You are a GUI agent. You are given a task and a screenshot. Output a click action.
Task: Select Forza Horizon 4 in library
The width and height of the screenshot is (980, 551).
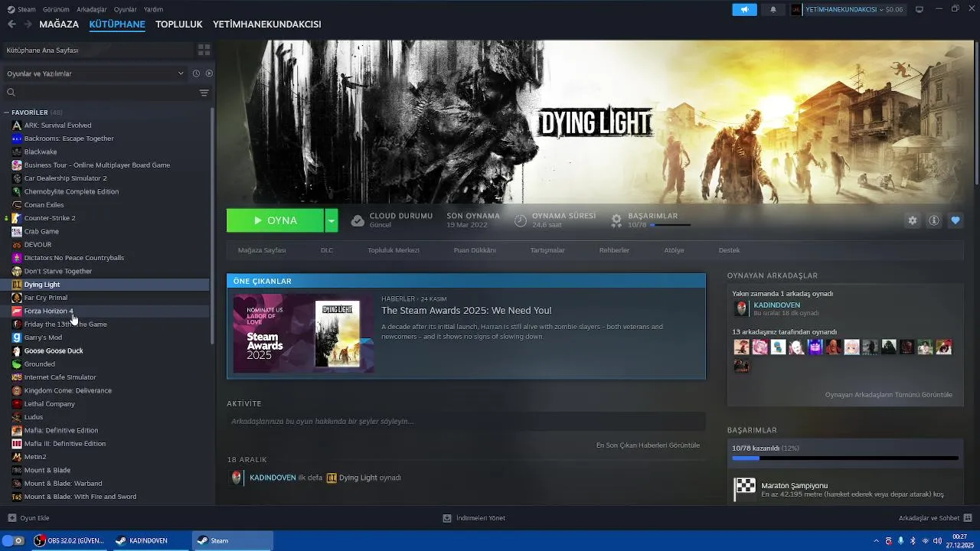[x=105, y=311]
